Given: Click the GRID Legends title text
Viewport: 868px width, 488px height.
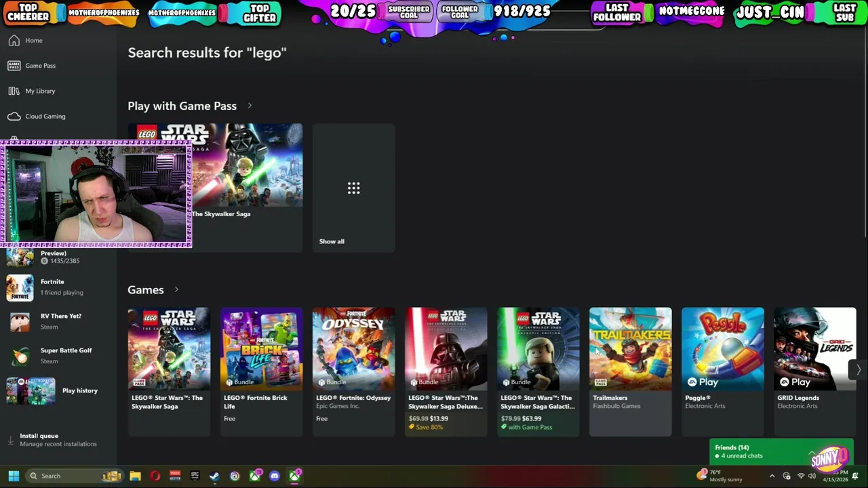Looking at the screenshot, I should point(798,398).
